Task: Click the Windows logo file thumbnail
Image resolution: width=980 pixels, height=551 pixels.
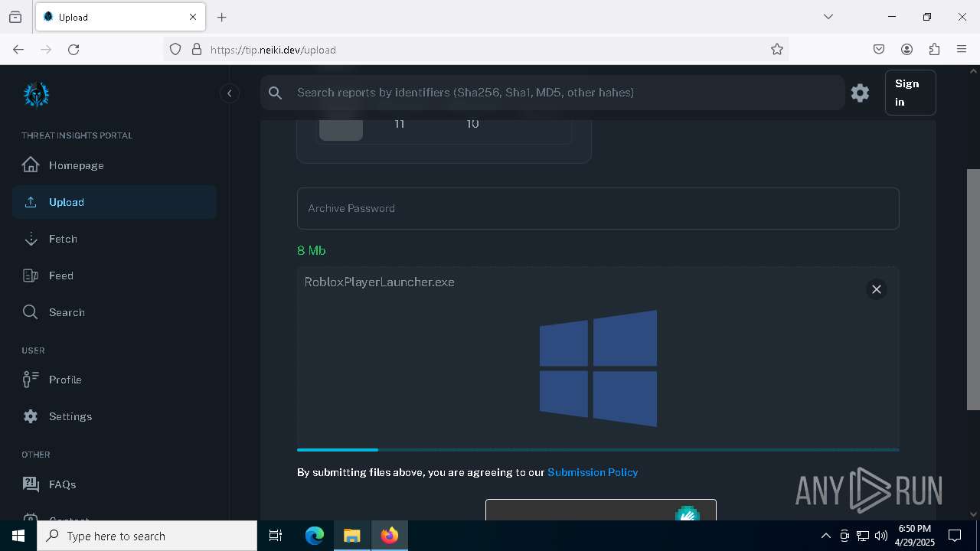Action: coord(598,368)
